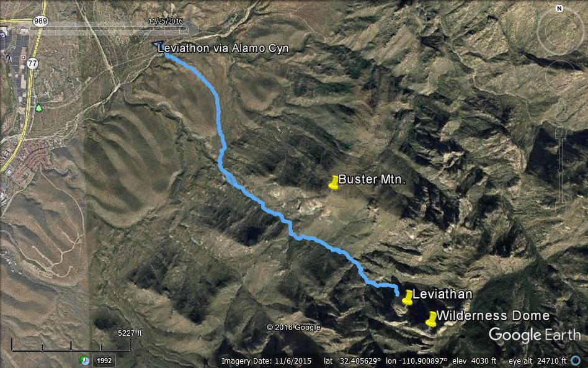Screen dimensions: 588x368
Task: Click the N compass north indicator
Action: [559, 8]
